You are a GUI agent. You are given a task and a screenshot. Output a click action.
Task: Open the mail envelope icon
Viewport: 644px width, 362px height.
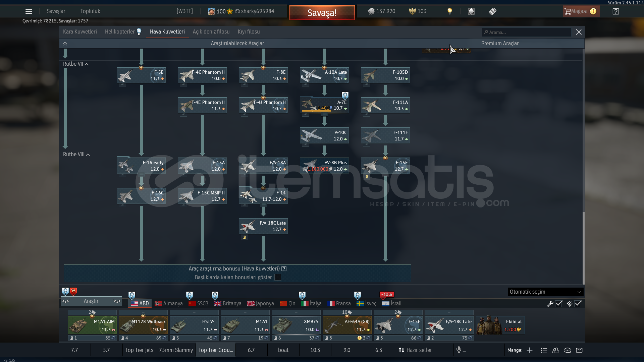coord(579,350)
